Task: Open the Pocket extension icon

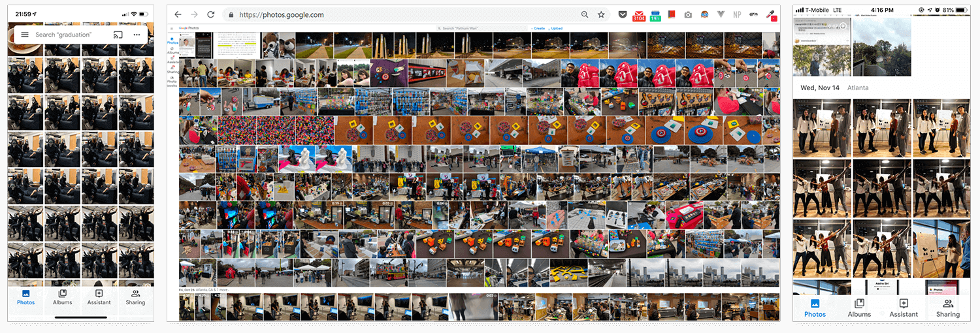Action: pyautogui.click(x=623, y=14)
